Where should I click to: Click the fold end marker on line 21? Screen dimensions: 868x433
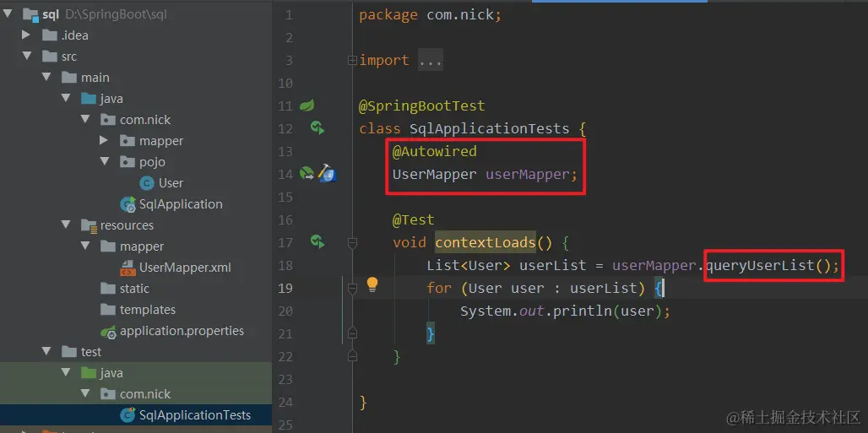(352, 333)
